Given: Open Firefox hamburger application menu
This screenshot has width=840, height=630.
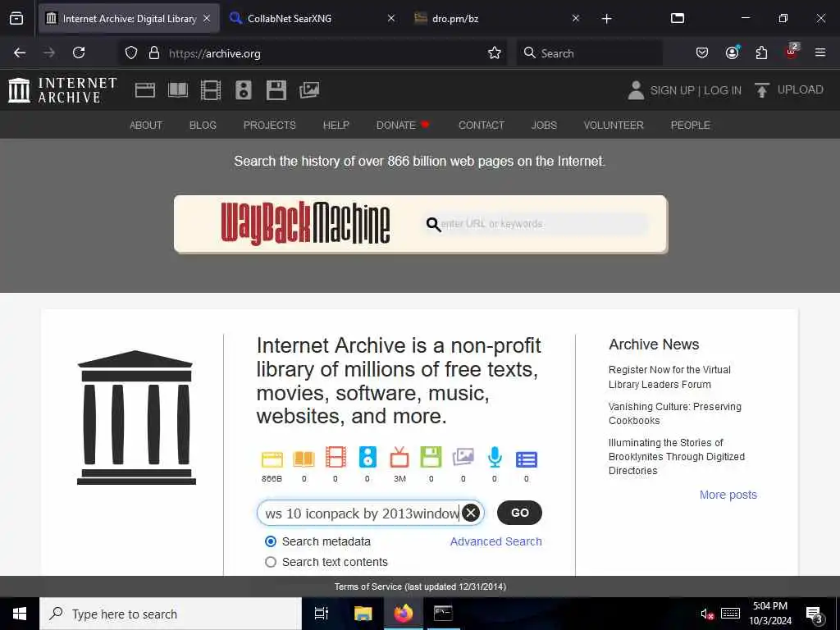Looking at the screenshot, I should [x=820, y=52].
